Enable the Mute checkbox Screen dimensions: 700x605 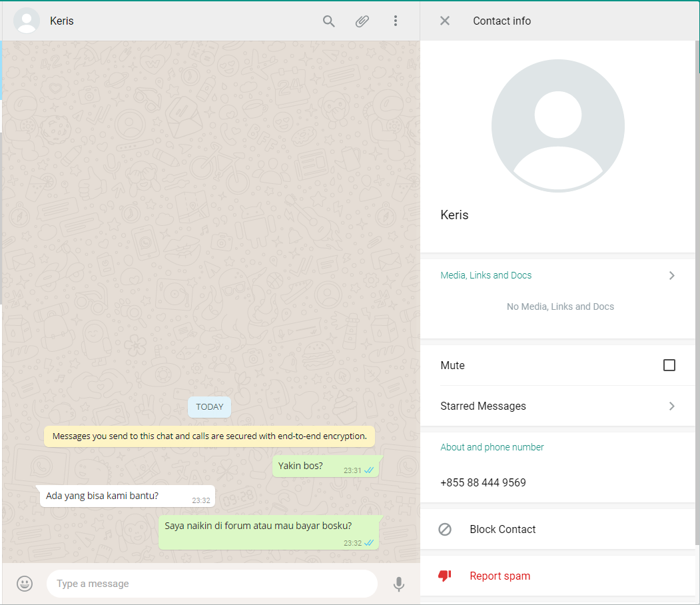point(669,365)
